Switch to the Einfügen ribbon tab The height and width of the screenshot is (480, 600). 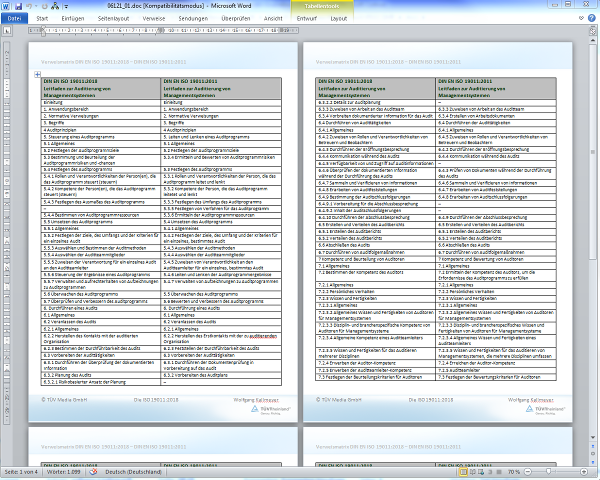(x=75, y=19)
